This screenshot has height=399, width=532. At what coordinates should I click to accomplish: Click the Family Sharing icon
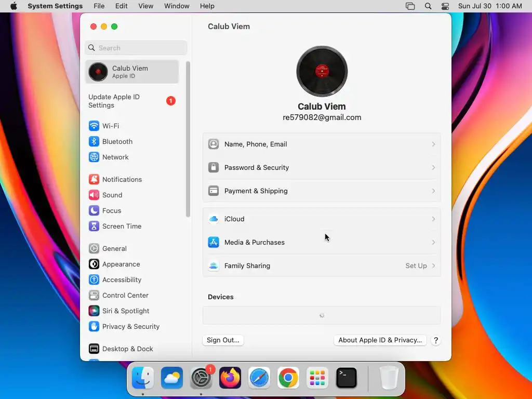pyautogui.click(x=214, y=266)
